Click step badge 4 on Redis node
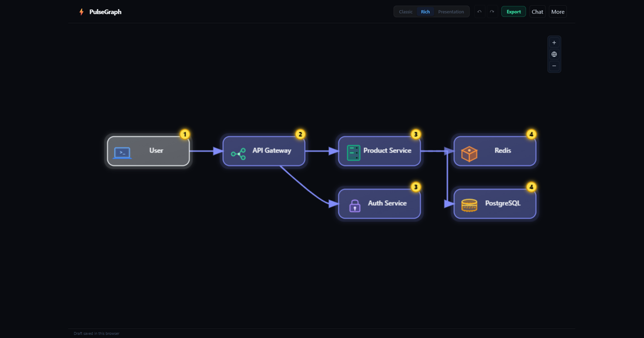Viewport: 644px width, 338px height. [x=531, y=134]
